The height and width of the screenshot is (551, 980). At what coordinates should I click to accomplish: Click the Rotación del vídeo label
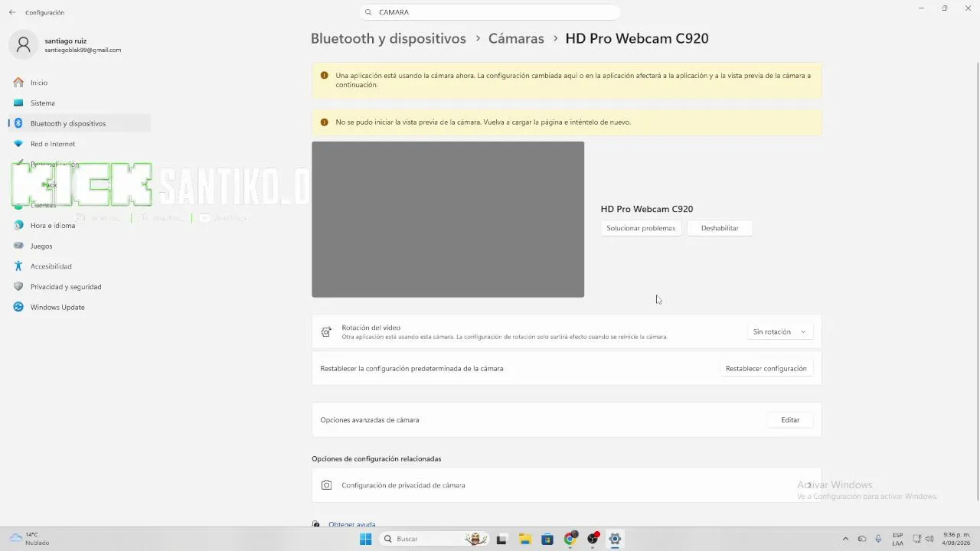click(x=371, y=328)
